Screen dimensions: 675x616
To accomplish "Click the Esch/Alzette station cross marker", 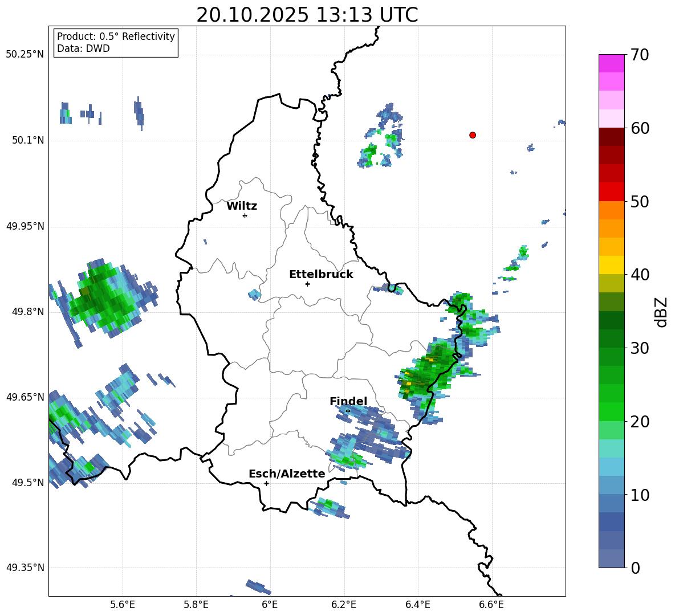I will [x=266, y=483].
